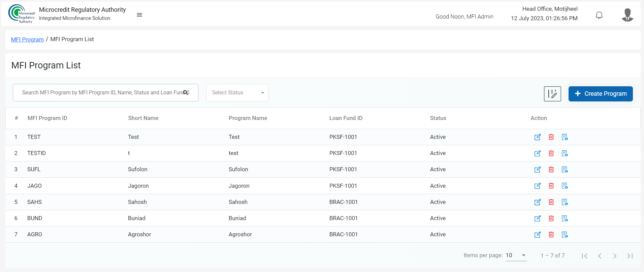644x272 pixels.
Task: Follow the MFI Program breadcrumb link
Action: (27, 39)
